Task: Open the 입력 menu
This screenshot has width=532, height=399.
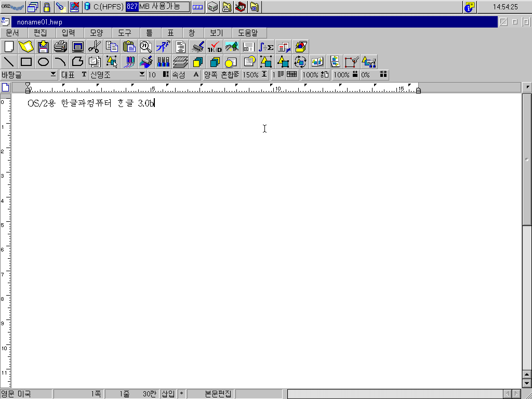Action: pos(68,33)
